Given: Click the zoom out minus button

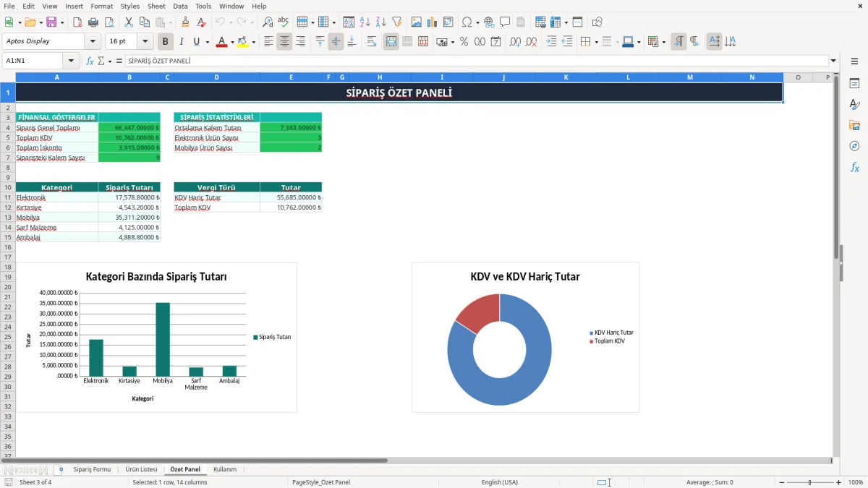Looking at the screenshot, I should tap(781, 482).
